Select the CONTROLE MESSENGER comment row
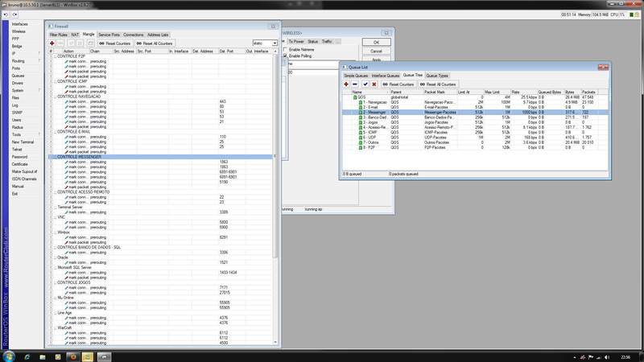The height and width of the screenshot is (362, 644). point(160,157)
